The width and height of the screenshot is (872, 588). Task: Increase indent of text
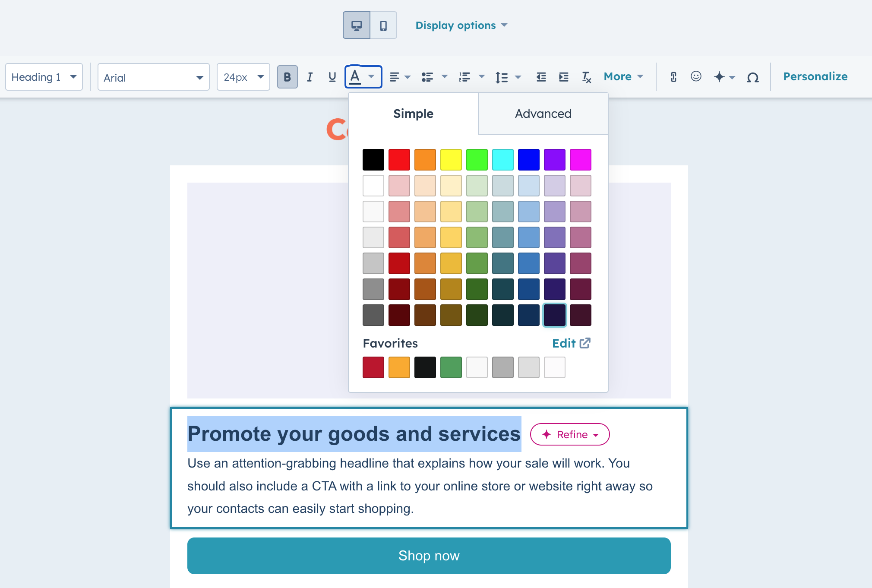[x=563, y=77]
